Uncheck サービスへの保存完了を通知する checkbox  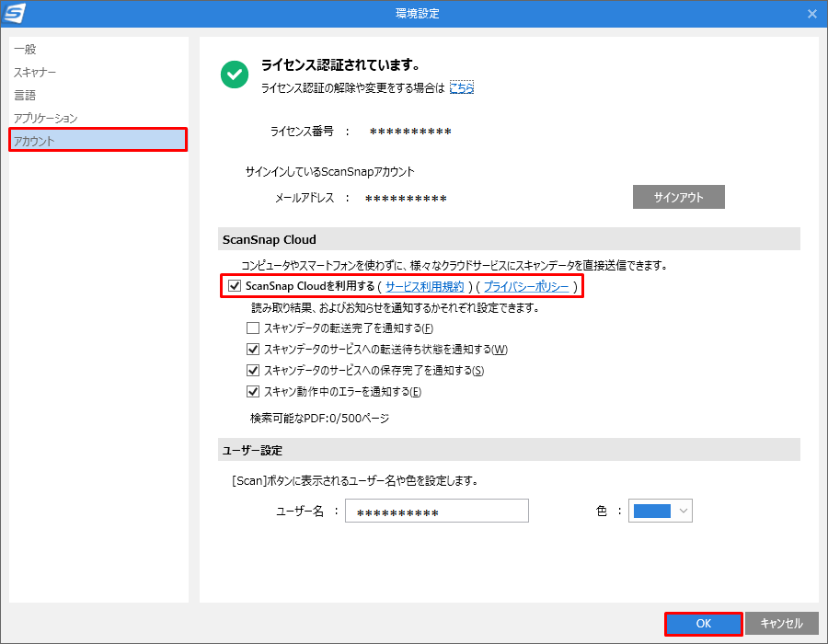tap(253, 371)
